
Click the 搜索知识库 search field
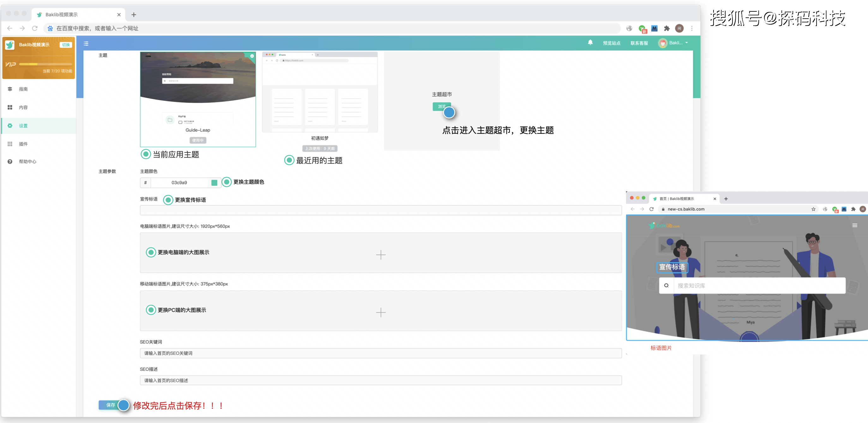(759, 286)
